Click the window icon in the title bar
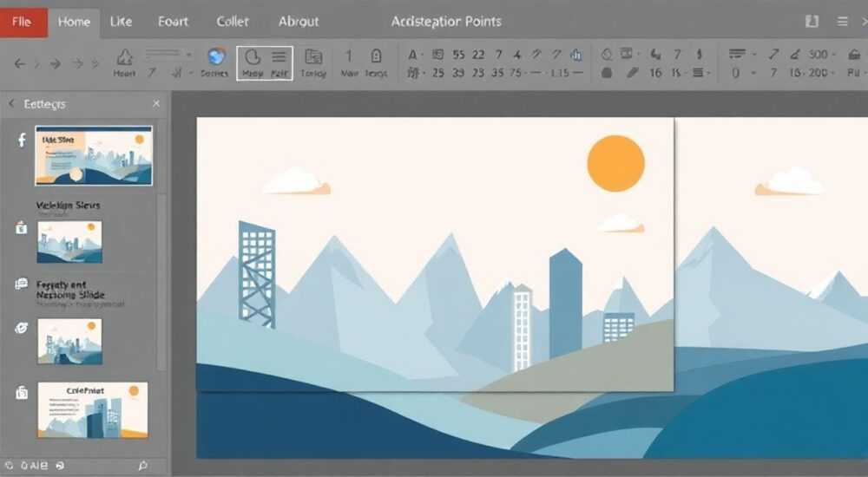 [x=812, y=22]
